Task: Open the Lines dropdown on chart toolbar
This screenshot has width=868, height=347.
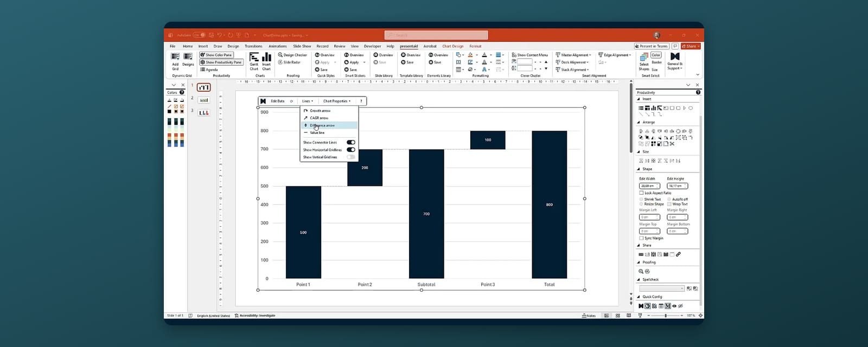Action: coord(308,101)
